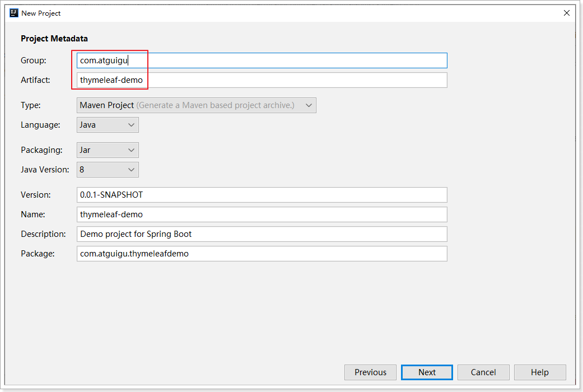
Task: Focus the Package field
Action: tap(262, 254)
